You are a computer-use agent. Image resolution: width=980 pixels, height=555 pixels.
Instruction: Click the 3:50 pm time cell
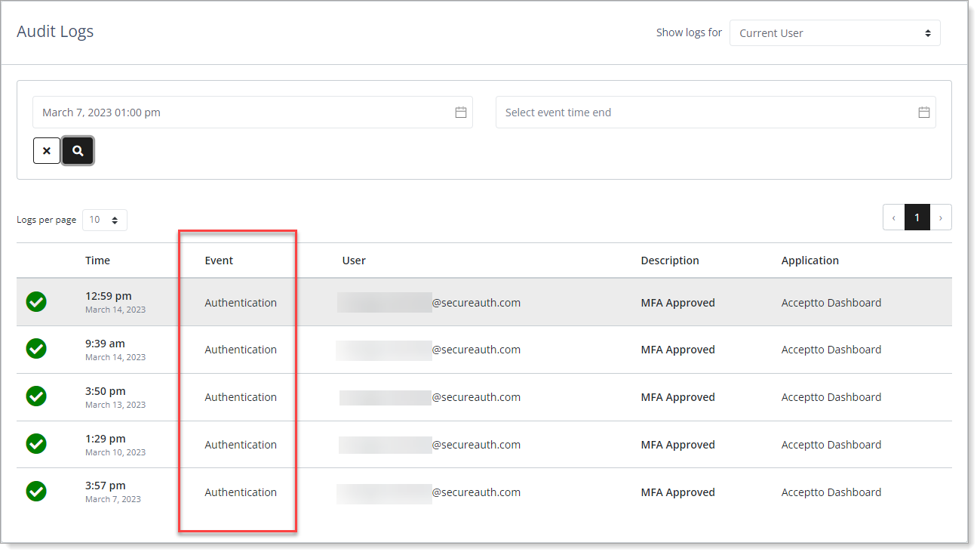pyautogui.click(x=115, y=397)
